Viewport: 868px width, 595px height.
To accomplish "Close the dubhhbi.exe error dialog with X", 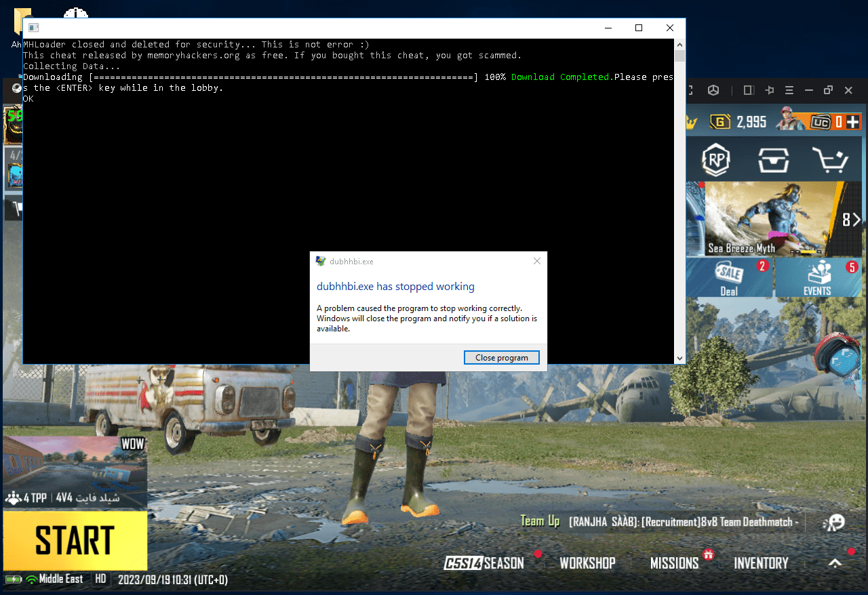I will [x=537, y=261].
